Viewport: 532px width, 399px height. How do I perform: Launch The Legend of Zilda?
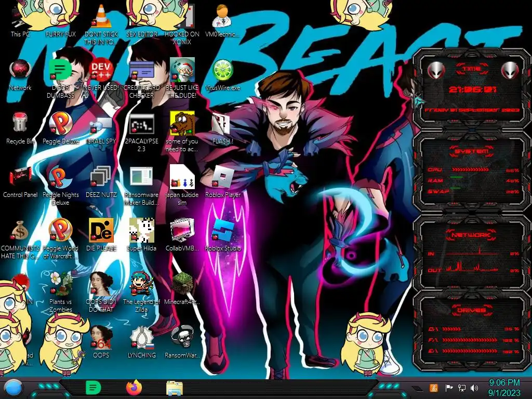point(141,292)
